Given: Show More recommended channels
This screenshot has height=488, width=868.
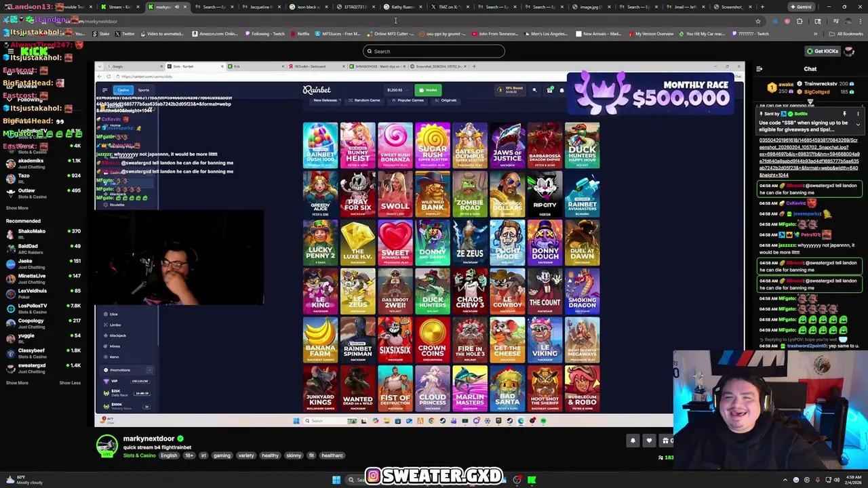Looking at the screenshot, I should pyautogui.click(x=17, y=383).
